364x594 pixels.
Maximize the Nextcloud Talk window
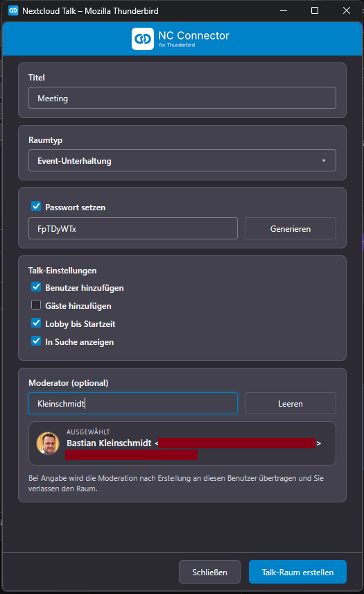tap(315, 10)
